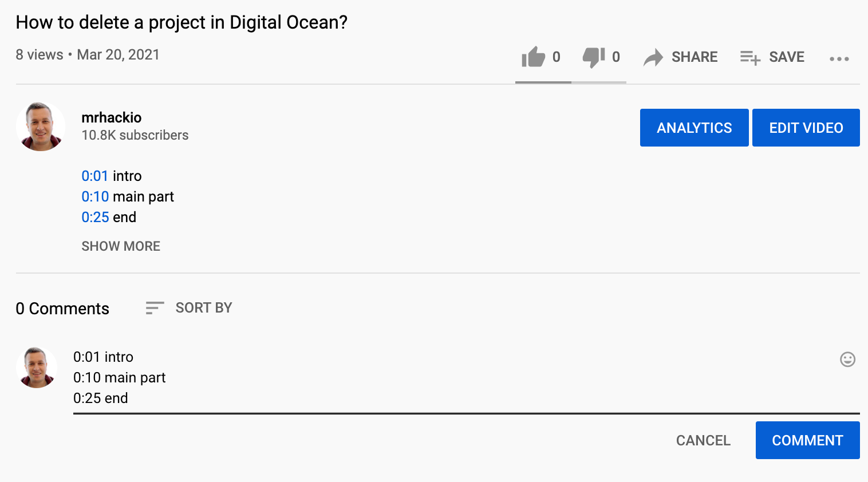Click the Sort By lines icon
Screen dimensions: 868x482
pos(155,308)
